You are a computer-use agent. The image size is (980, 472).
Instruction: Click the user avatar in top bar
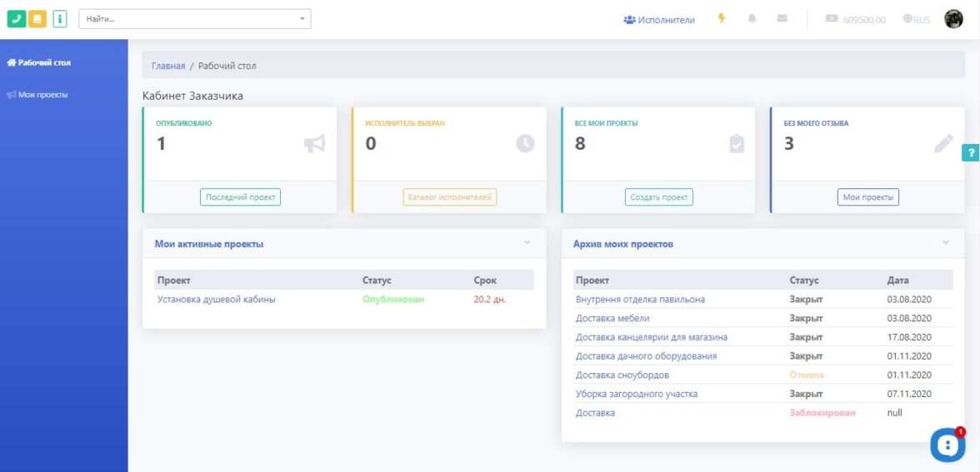click(953, 19)
